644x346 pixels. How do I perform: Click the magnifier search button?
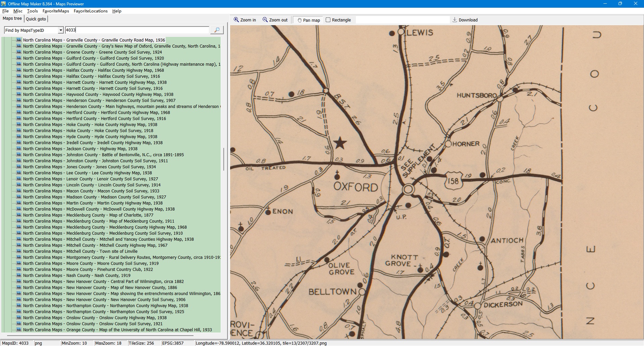[217, 30]
